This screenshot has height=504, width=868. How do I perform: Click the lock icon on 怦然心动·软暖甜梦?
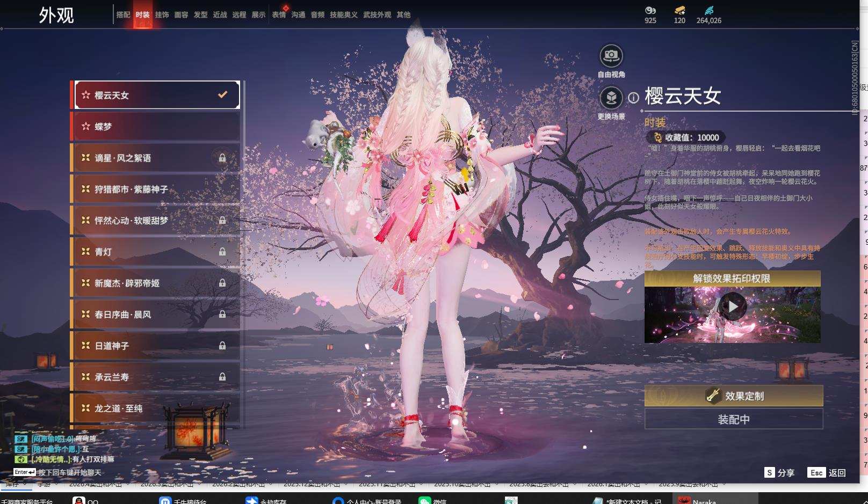pyautogui.click(x=222, y=221)
